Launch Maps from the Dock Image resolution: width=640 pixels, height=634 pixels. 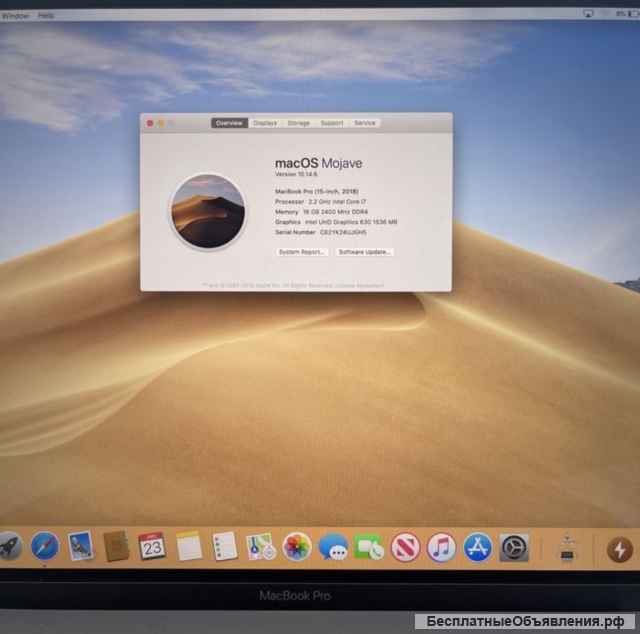click(260, 547)
